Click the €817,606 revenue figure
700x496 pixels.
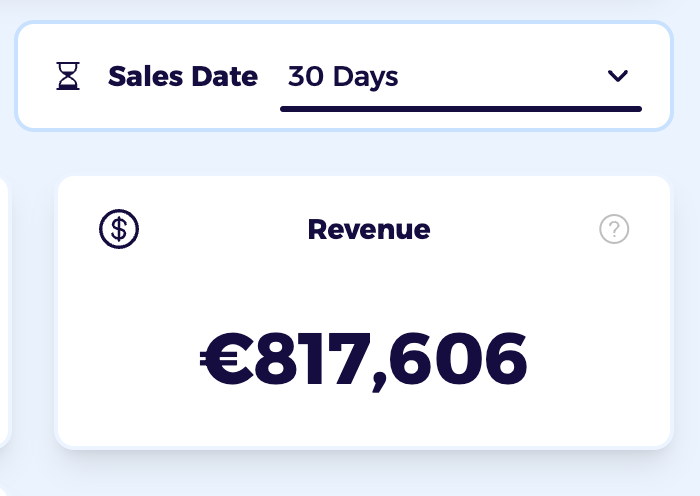tap(364, 359)
